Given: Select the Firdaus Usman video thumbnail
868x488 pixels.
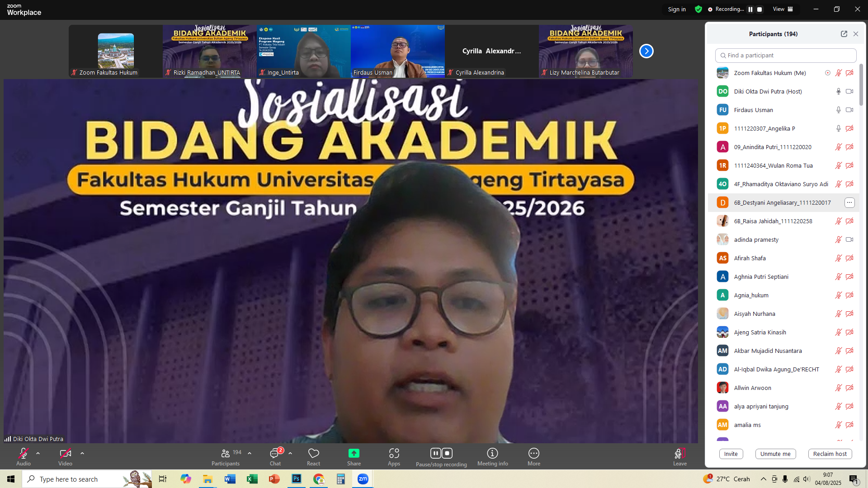Looking at the screenshot, I should [398, 51].
